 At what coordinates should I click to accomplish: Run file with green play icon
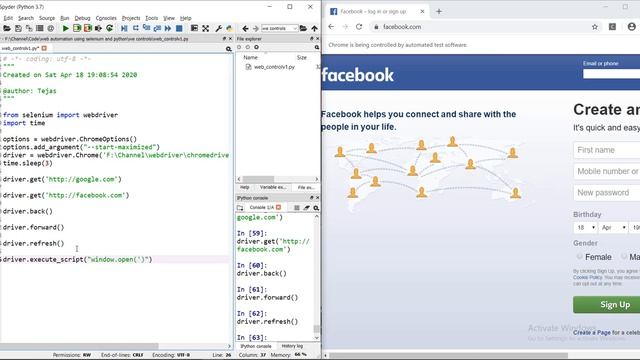[65, 29]
